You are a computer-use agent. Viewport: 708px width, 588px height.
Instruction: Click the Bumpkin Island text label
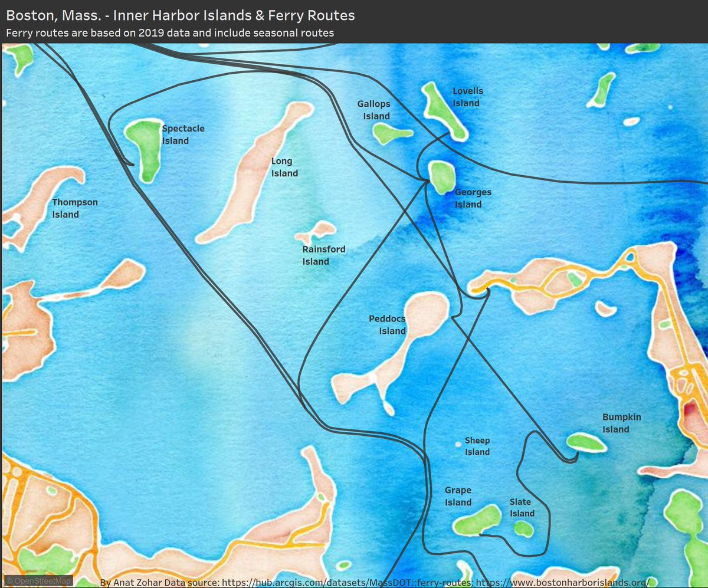(621, 423)
